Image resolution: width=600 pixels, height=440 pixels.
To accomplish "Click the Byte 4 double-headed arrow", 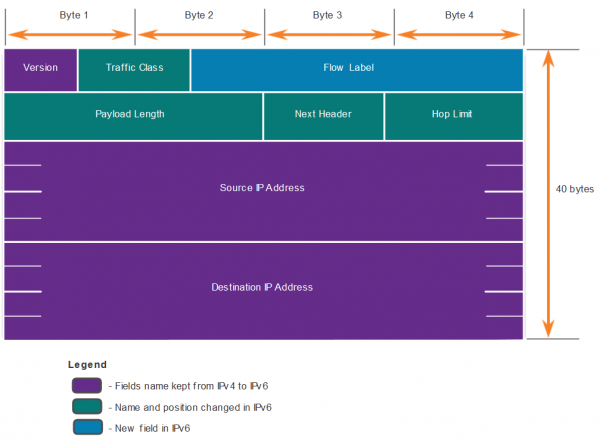I will click(x=458, y=36).
